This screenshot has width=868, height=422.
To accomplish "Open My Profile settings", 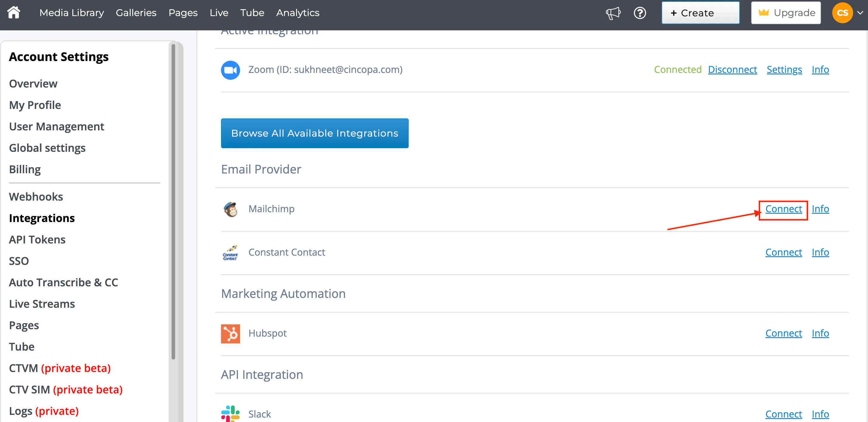I will pos(35,105).
